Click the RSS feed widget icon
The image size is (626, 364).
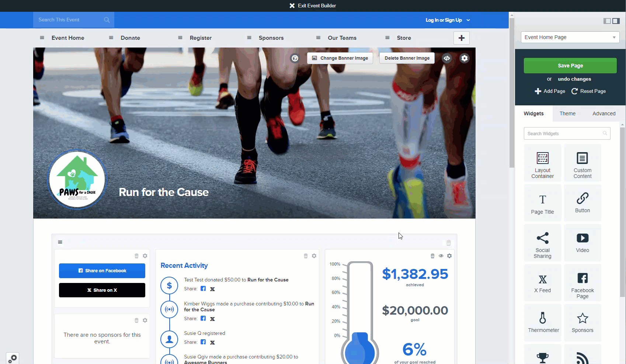tap(582, 358)
